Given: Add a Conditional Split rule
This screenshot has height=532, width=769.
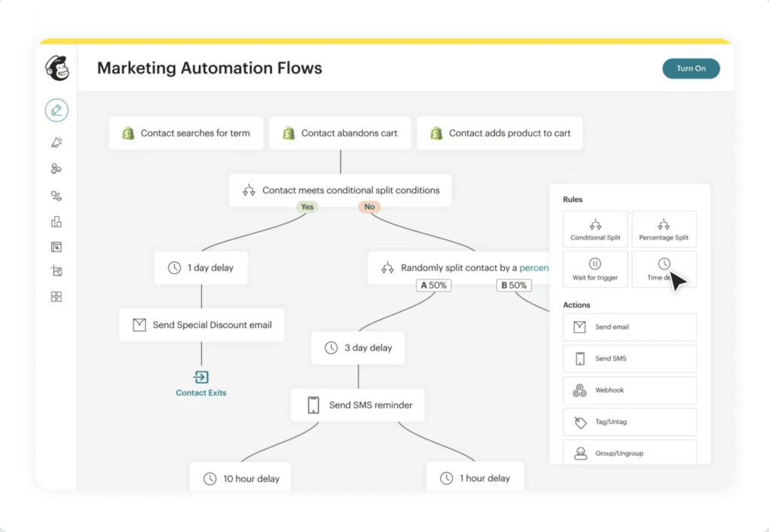Looking at the screenshot, I should pyautogui.click(x=596, y=230).
